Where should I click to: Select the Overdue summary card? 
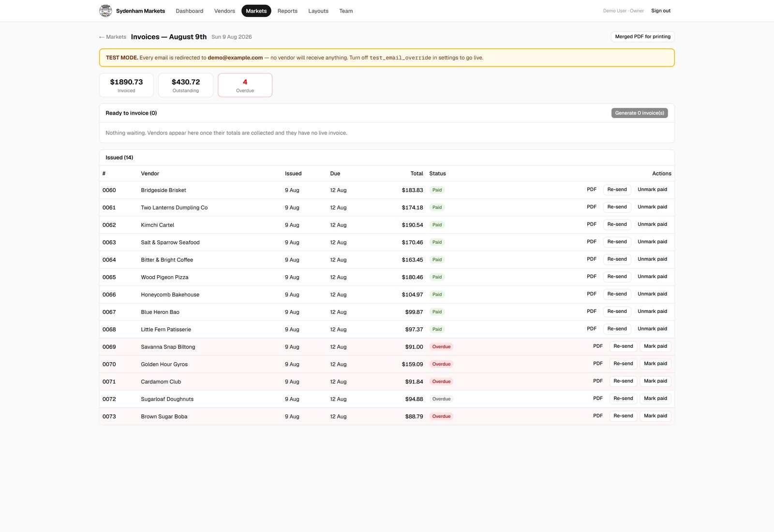(245, 85)
